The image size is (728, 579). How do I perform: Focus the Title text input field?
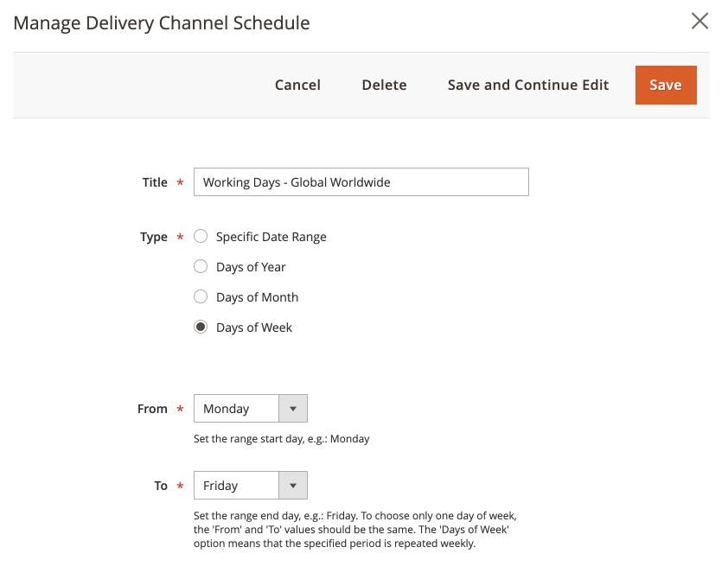point(361,182)
